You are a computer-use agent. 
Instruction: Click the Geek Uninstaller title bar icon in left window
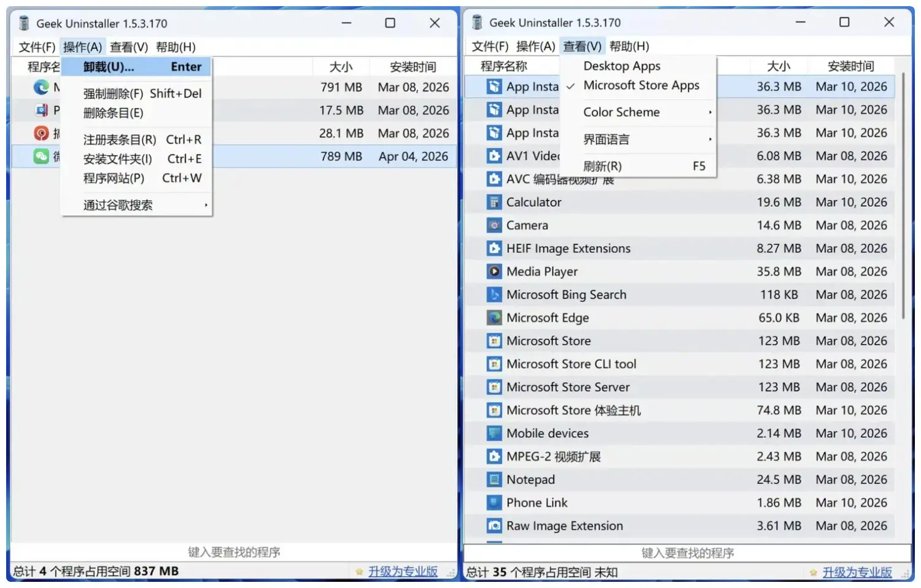pos(24,23)
